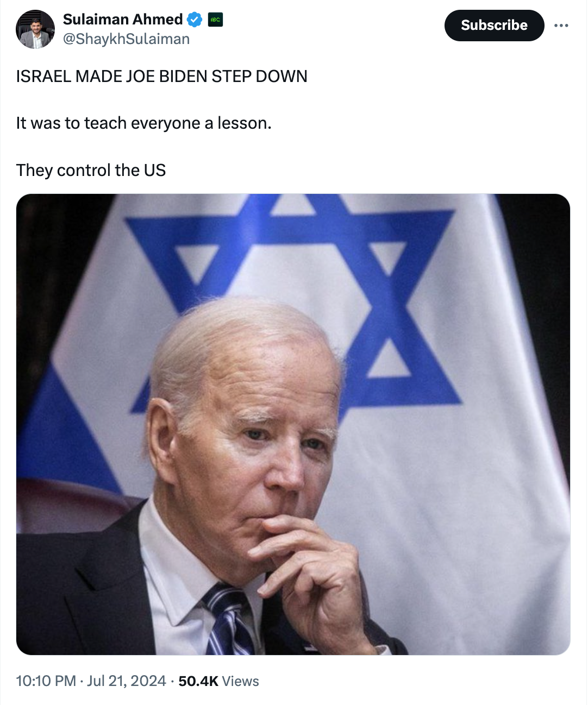Select the all-caps first line of the tweet
Image resolution: width=588 pixels, height=705 pixels.
click(x=161, y=77)
